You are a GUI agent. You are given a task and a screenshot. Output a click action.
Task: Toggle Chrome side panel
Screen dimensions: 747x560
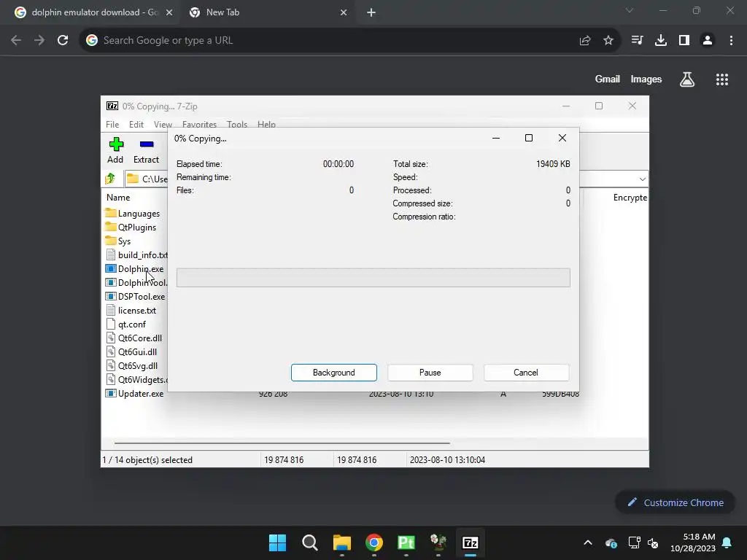pos(684,41)
